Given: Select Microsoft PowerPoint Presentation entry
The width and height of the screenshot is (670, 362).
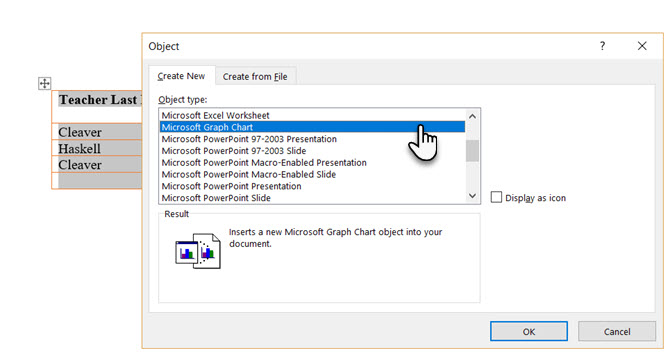Looking at the screenshot, I should point(312,186).
